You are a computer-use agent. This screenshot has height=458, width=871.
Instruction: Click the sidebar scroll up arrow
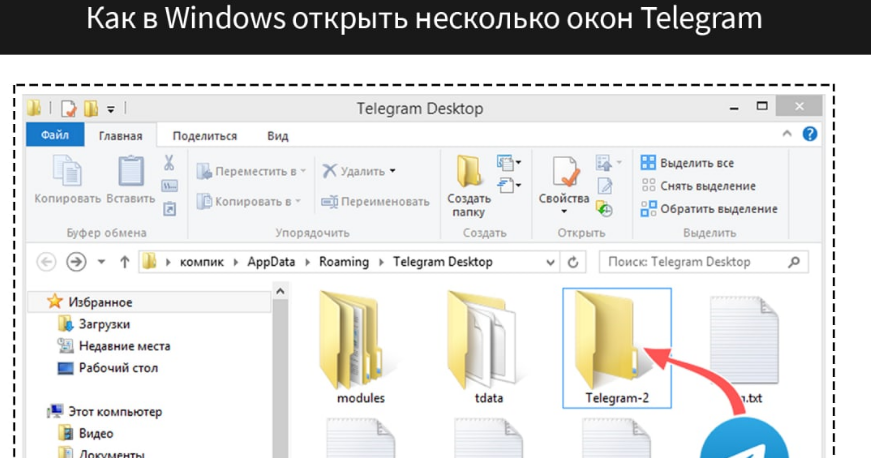(x=281, y=291)
